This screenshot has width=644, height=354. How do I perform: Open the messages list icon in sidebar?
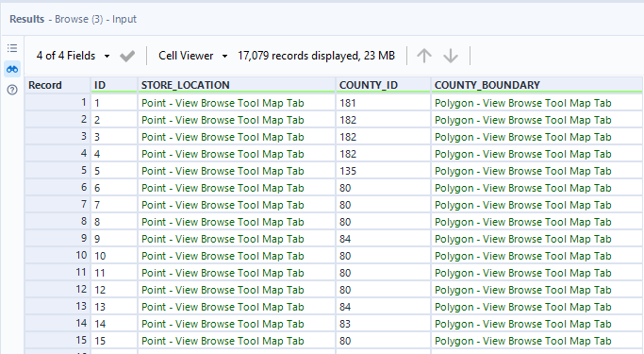click(12, 48)
